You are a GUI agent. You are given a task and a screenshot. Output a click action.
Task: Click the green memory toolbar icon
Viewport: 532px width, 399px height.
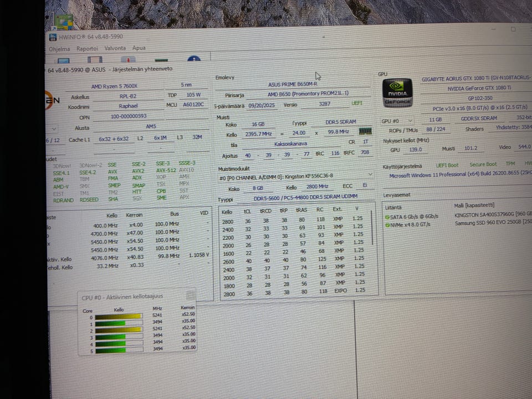click(x=161, y=60)
